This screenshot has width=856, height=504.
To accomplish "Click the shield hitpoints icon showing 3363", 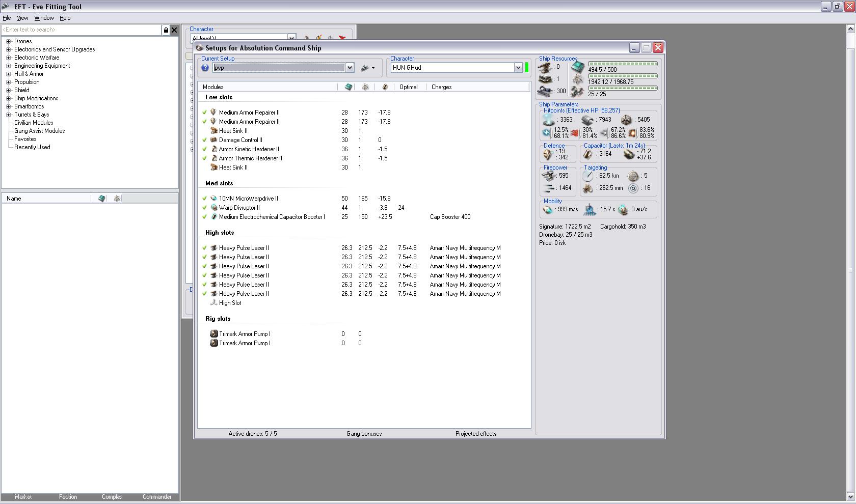I will pos(549,120).
